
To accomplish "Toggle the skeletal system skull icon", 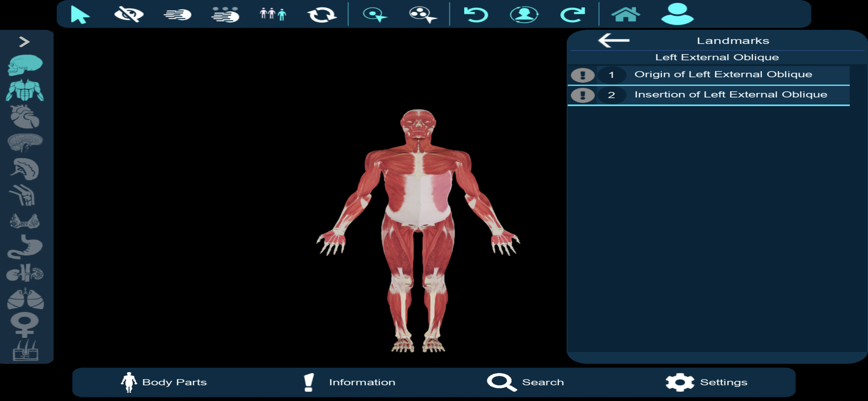I will [x=25, y=65].
